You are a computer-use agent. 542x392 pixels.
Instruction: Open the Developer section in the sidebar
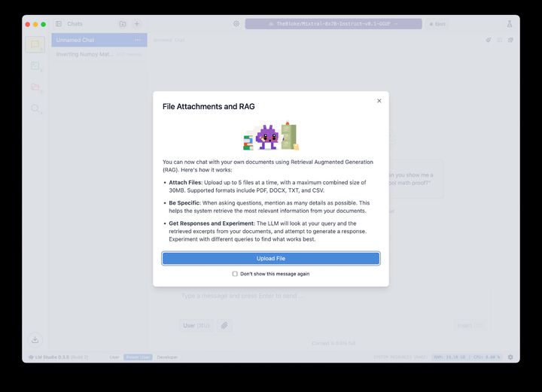[35, 65]
